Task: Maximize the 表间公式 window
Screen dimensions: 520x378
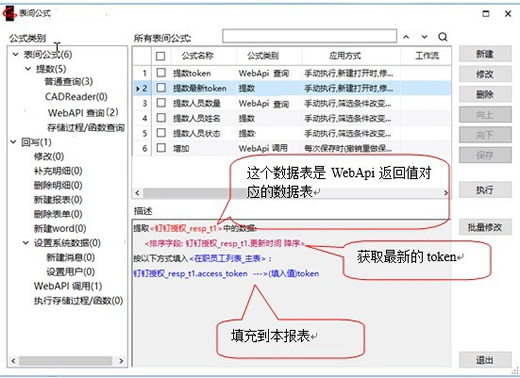Action: (486, 14)
